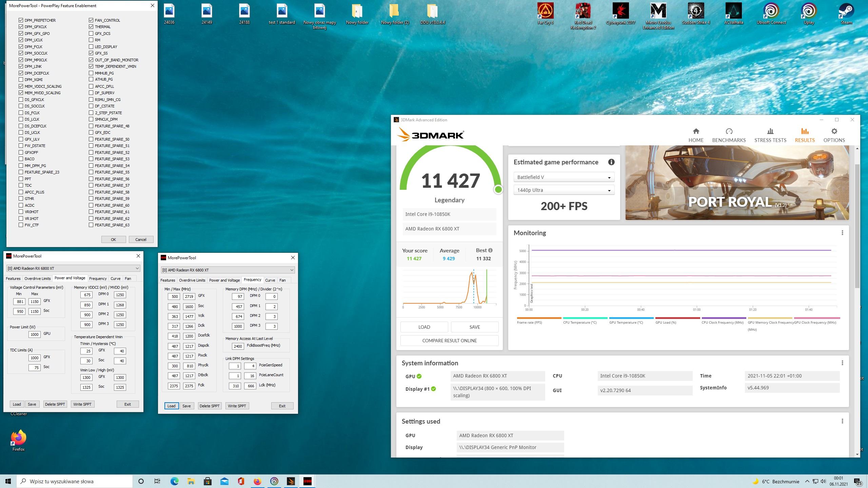Click the 3DMark vertical scrollbar
This screenshot has width=868, height=488.
[x=857, y=226]
